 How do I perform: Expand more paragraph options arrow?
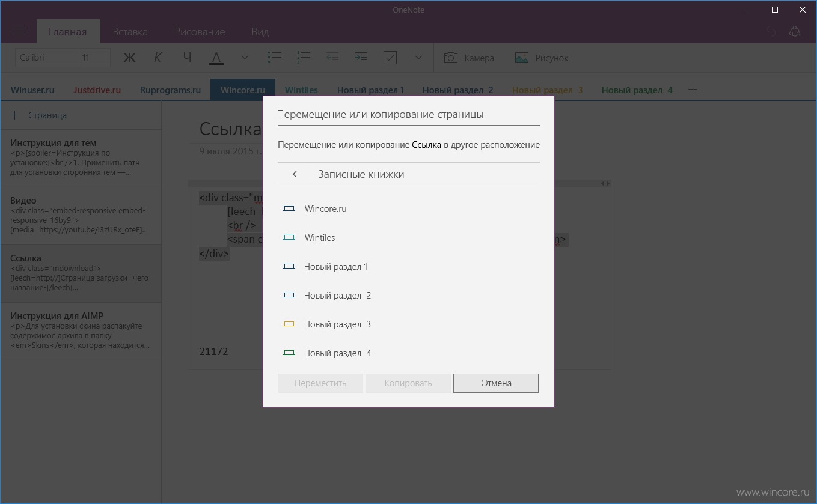point(418,58)
